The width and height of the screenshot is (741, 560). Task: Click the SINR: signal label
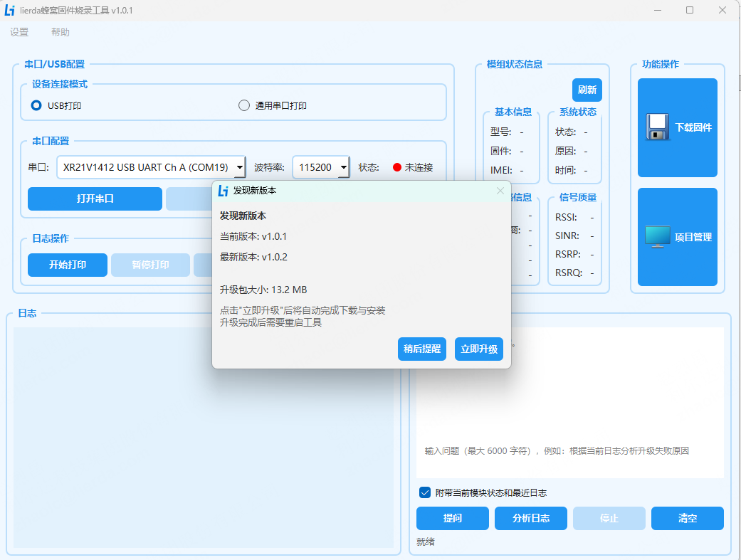tap(567, 236)
